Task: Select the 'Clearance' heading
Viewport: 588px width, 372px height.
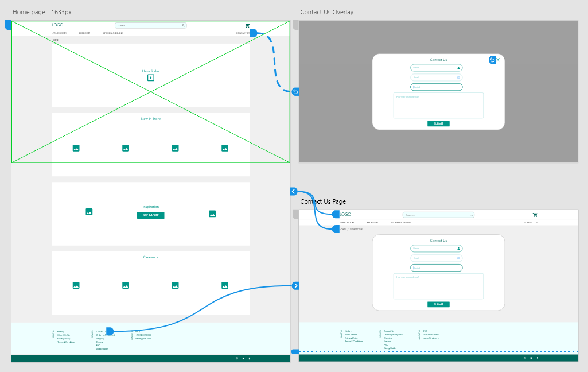Action: point(151,257)
